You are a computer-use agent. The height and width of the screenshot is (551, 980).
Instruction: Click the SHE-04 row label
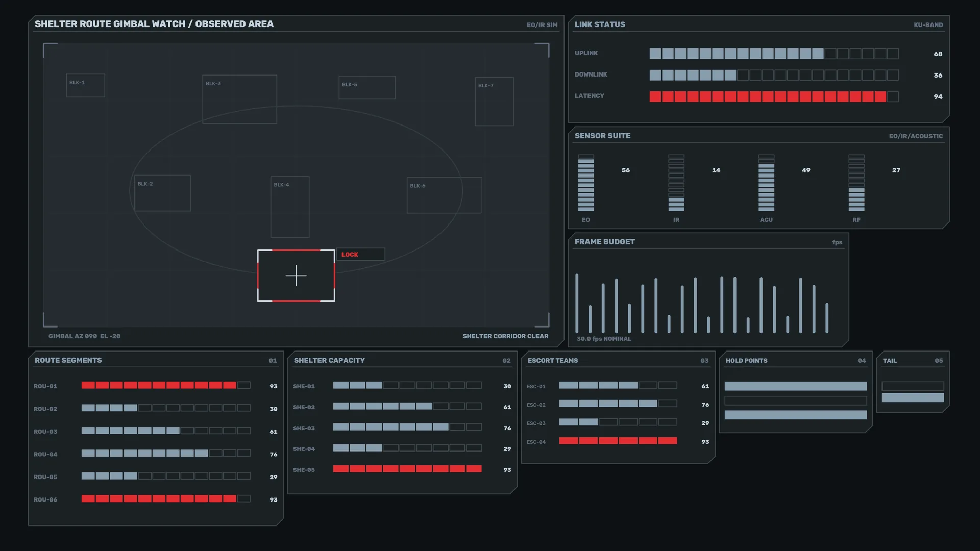click(x=304, y=449)
